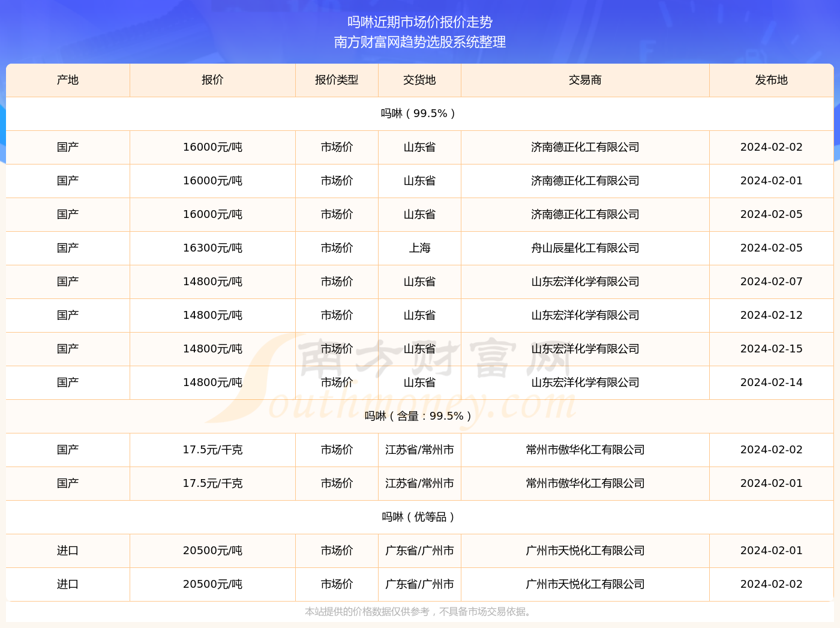Click 广东省/广州市 in the 2024-02-02 row

419,584
